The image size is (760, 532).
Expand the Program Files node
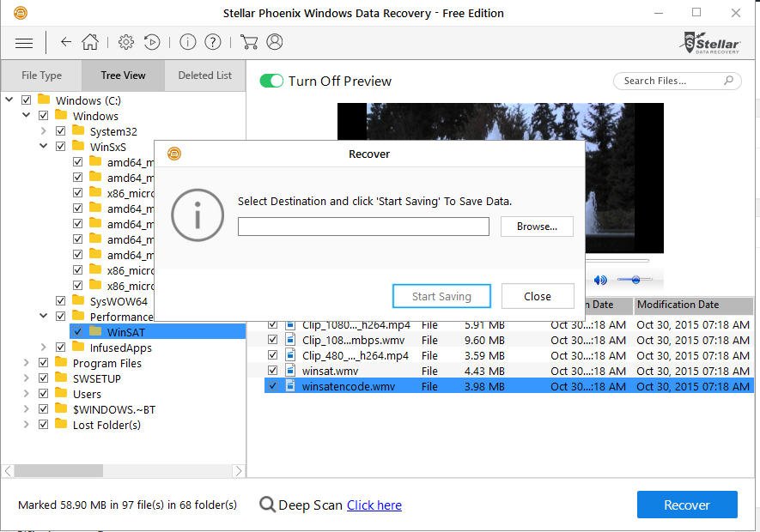26,362
